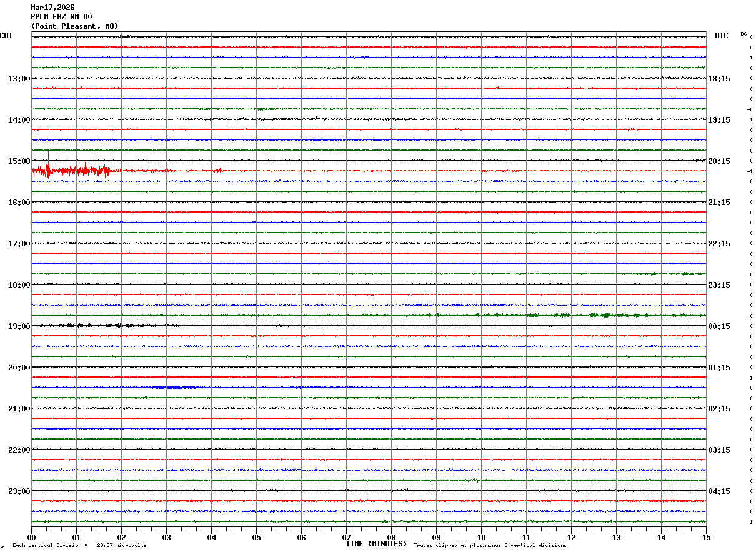Click the 19:15 UTC time label
Viewport: 756px width, 554px height.
(719, 120)
